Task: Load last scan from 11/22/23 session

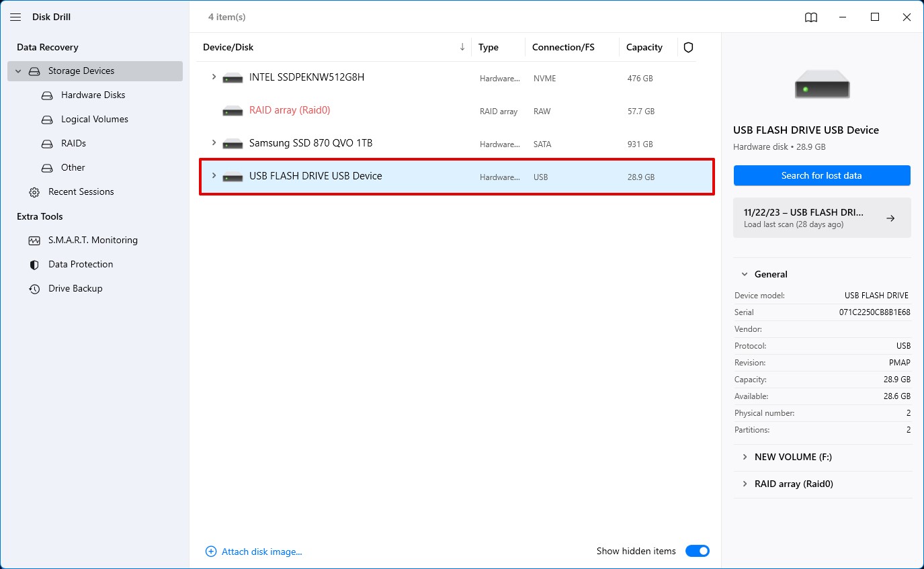Action: (x=822, y=218)
